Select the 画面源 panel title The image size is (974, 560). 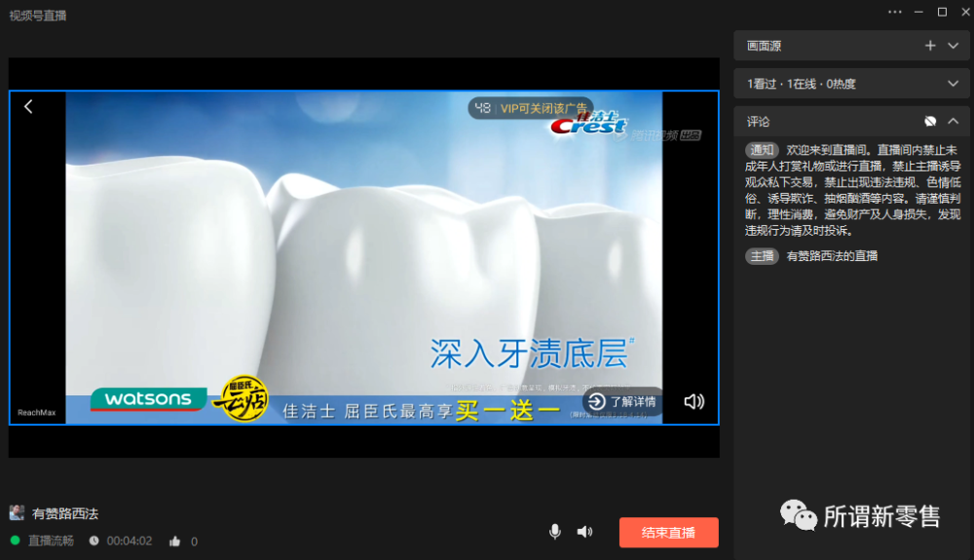tap(764, 46)
